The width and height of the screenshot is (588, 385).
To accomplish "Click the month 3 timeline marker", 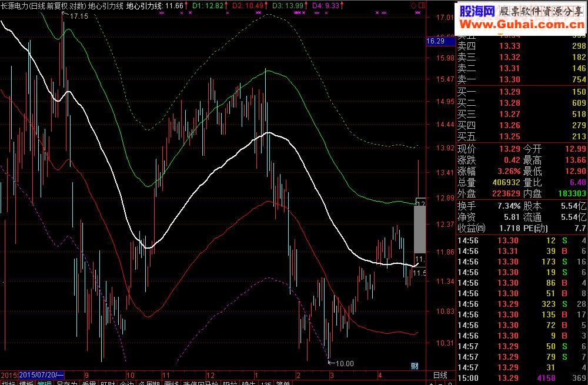I will click(332, 375).
